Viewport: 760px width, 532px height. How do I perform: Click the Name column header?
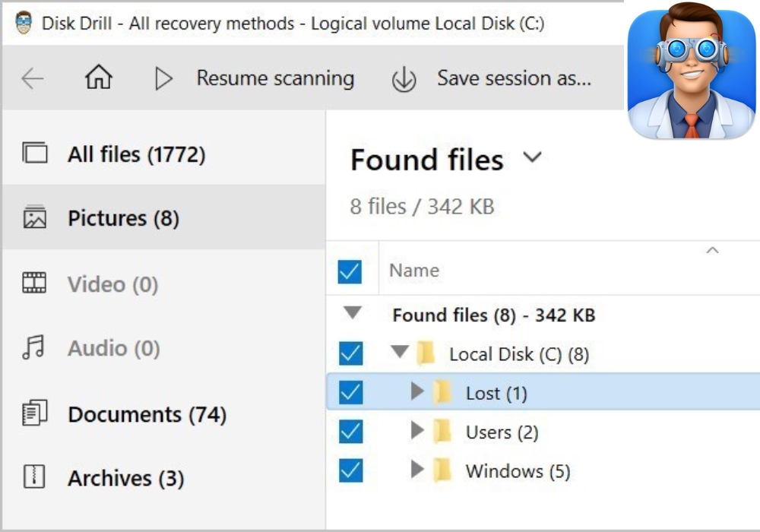(414, 271)
